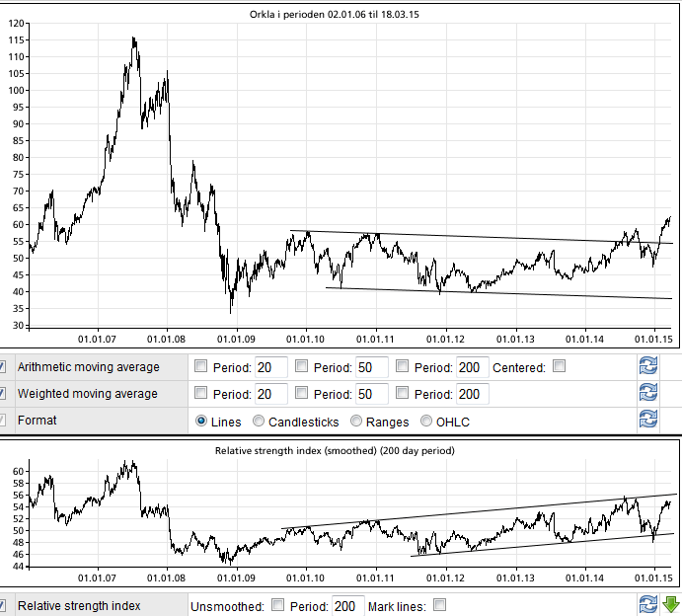Choose the OHLC format radio button
Viewport: 682px width, 616px height.
pyautogui.click(x=427, y=421)
